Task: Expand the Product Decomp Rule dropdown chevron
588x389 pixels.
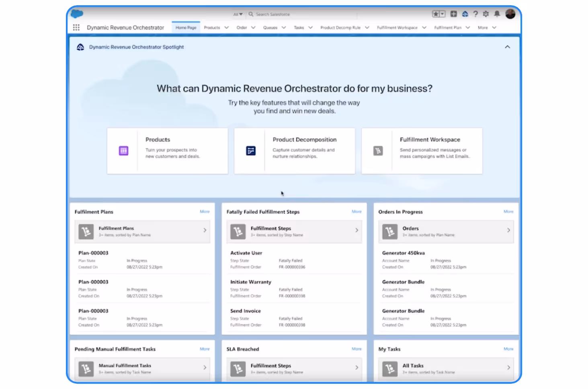Action: pyautogui.click(x=367, y=28)
